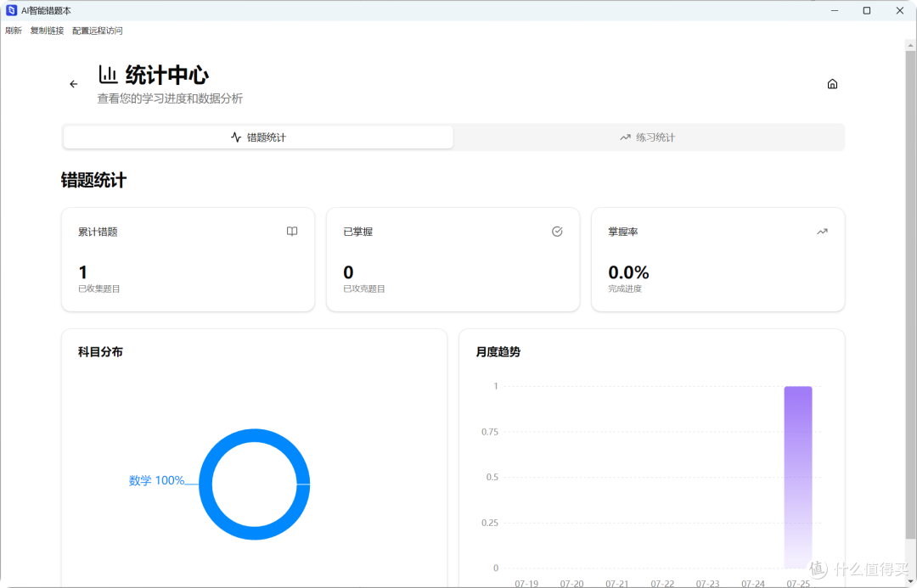Click the 0.0% 掌握率 value
The height and width of the screenshot is (588, 917).
click(628, 272)
